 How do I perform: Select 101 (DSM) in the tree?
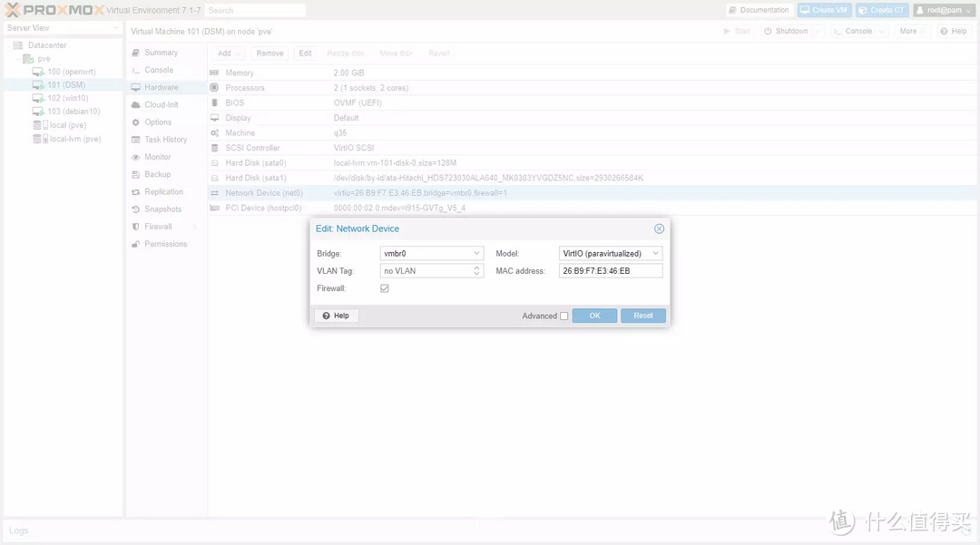(x=63, y=85)
